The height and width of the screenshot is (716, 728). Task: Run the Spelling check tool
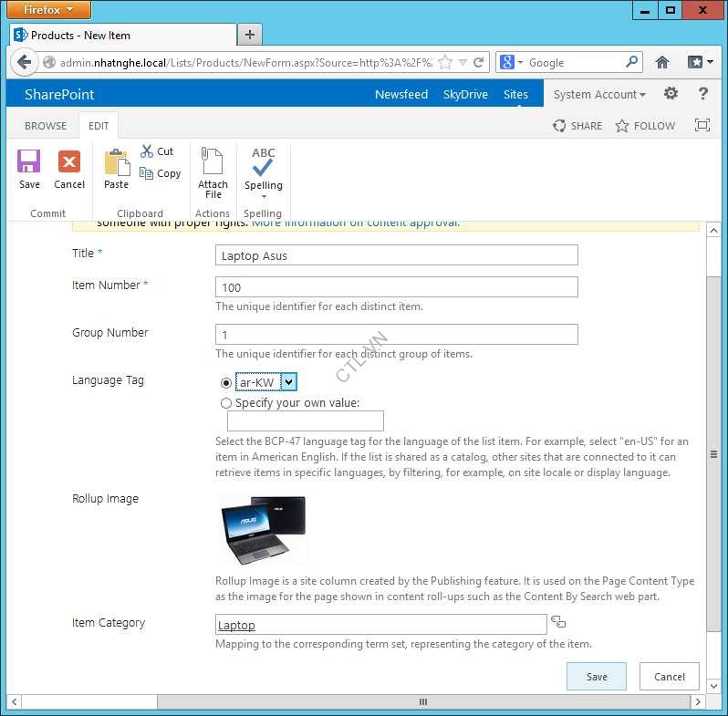pyautogui.click(x=263, y=162)
